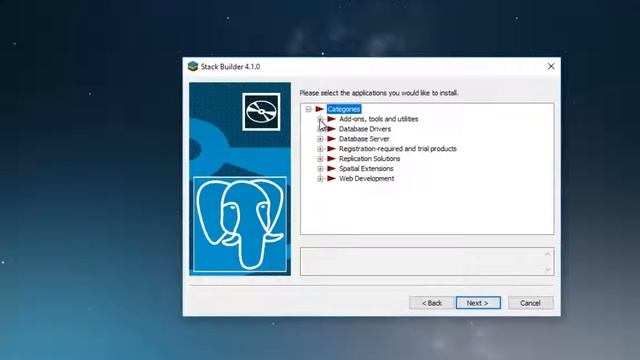Cancel the Stack Builder wizard
The width and height of the screenshot is (640, 360).
pos(531,303)
